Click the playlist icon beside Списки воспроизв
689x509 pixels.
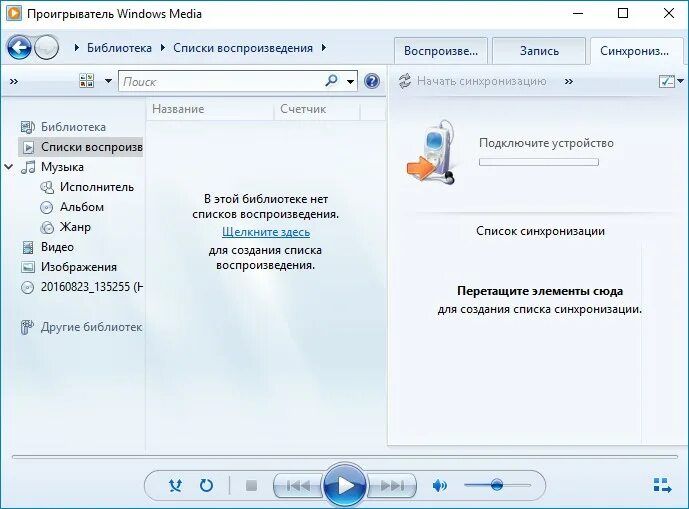pos(28,147)
